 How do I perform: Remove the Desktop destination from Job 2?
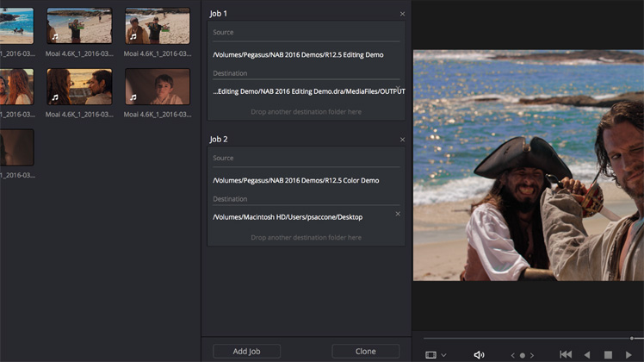pyautogui.click(x=397, y=214)
